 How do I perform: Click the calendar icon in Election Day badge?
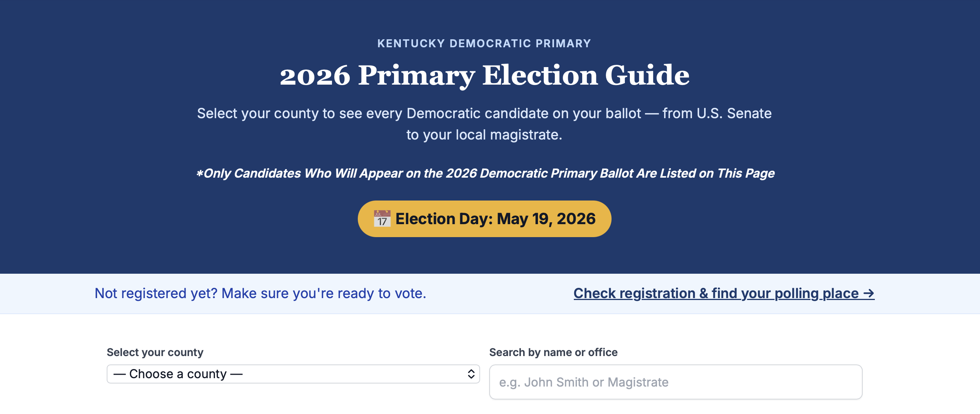[x=382, y=219]
